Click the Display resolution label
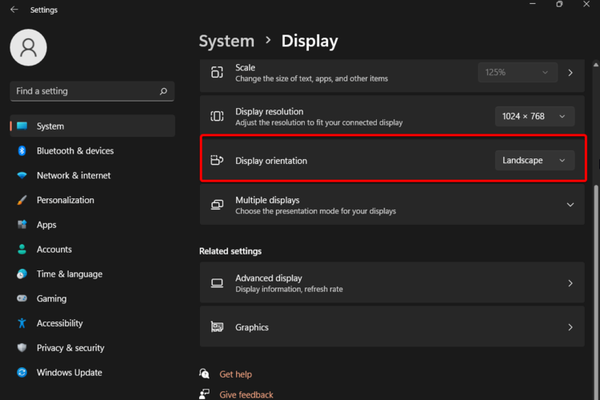Image resolution: width=600 pixels, height=400 pixels. point(269,111)
